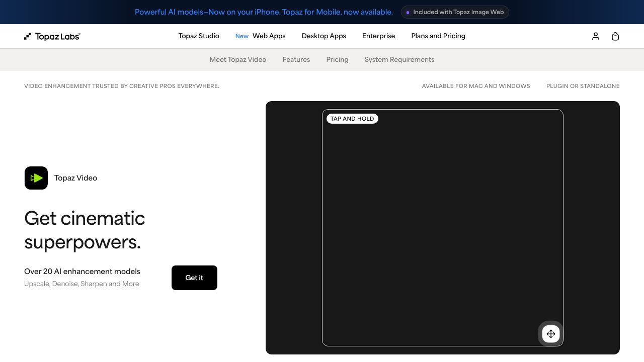Jump to the Pricing section
644x362 pixels.
(337, 59)
